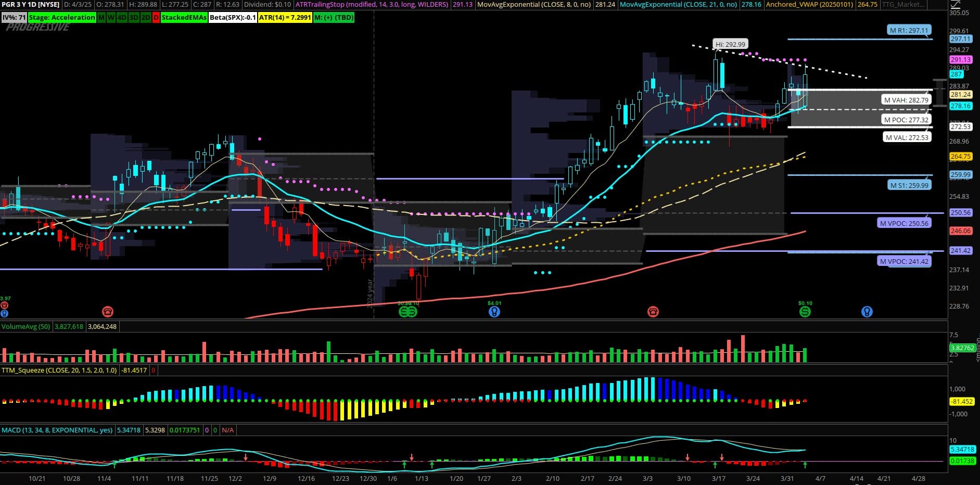Screen dimensions: 980x485
Task: Click the 297.11 blue price axis tag
Action: click(961, 39)
